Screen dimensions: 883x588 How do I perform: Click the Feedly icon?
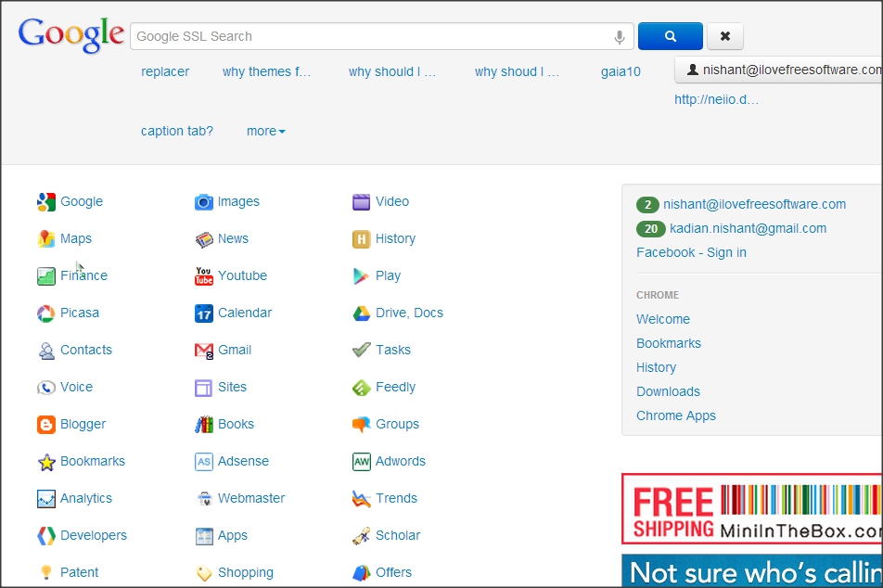[x=362, y=388]
